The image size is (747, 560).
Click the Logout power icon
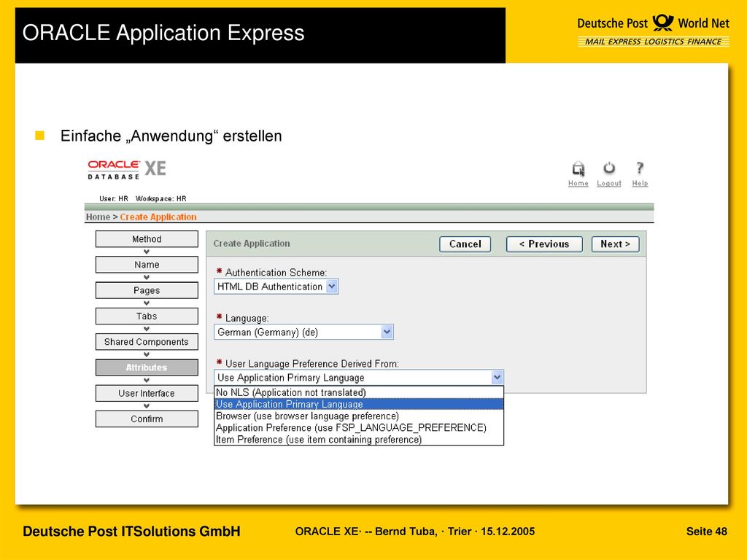tap(609, 168)
